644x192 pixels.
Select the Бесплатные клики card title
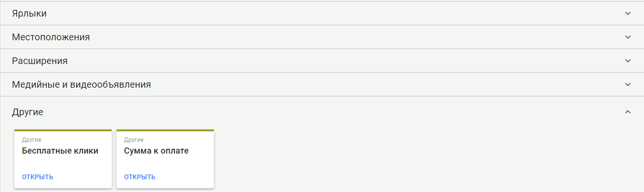click(60, 151)
